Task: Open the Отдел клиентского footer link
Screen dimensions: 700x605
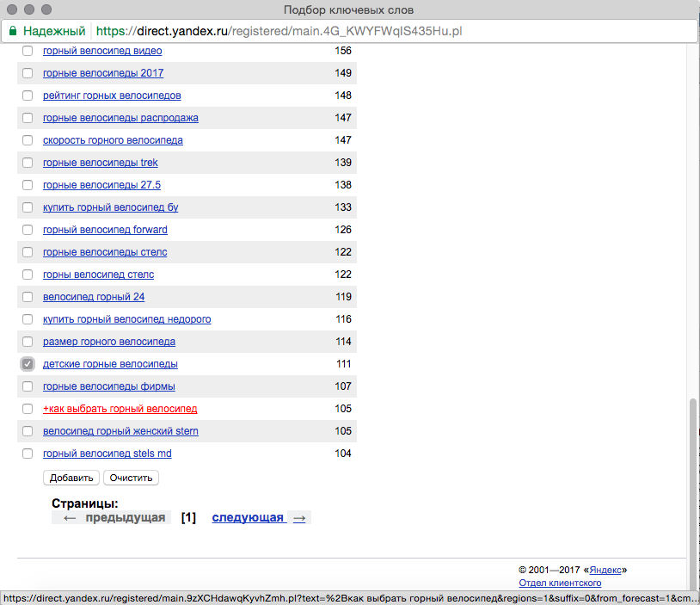Action: coord(560,583)
